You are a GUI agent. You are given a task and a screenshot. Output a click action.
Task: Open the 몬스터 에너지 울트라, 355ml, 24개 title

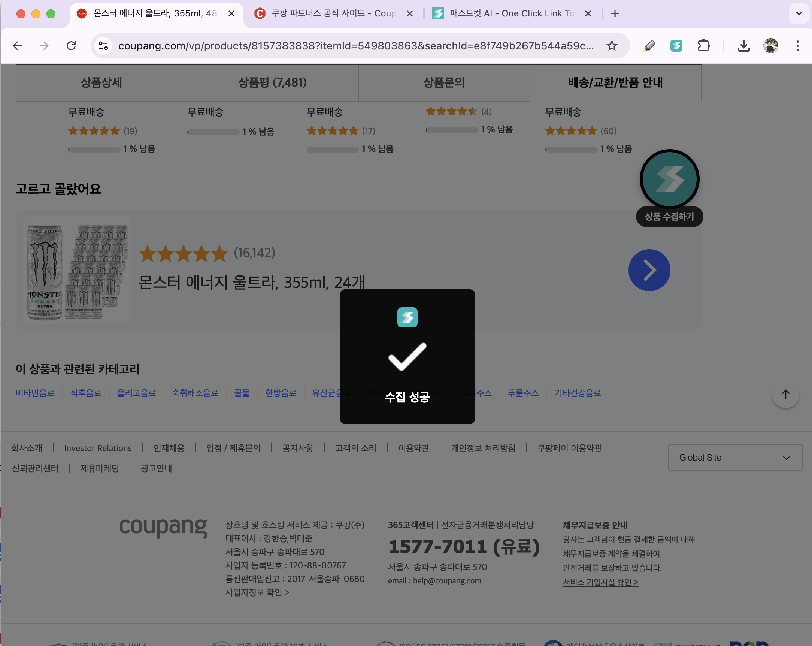click(252, 282)
